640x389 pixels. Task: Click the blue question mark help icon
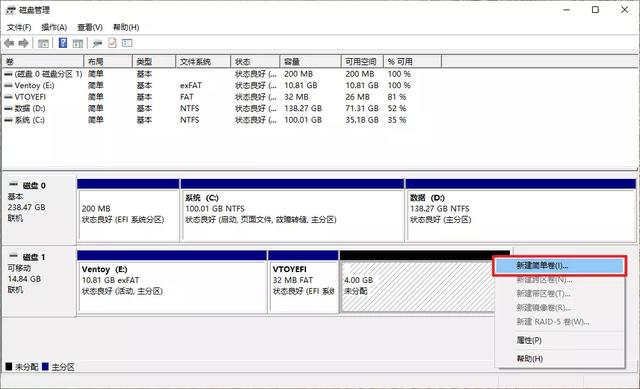click(x=63, y=42)
